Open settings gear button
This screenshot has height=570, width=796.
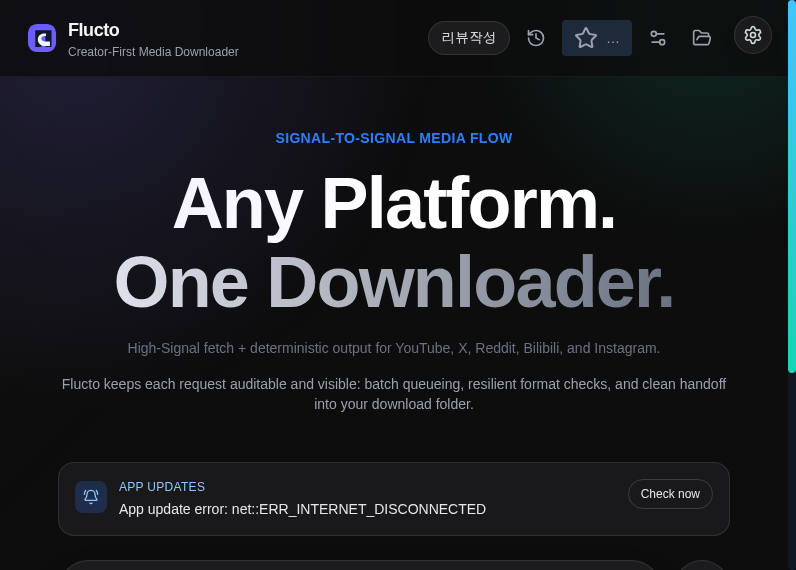click(753, 35)
